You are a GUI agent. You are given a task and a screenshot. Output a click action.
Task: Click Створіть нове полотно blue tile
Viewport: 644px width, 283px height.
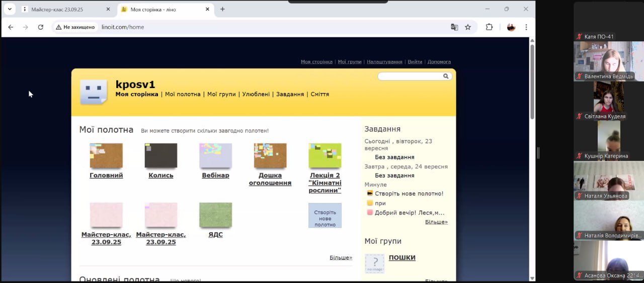[x=325, y=216]
